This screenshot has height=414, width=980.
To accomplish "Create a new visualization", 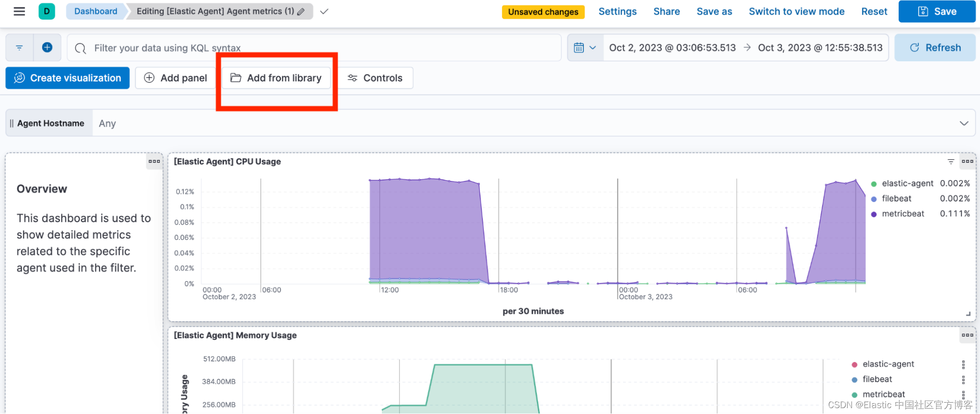I will pyautogui.click(x=68, y=78).
